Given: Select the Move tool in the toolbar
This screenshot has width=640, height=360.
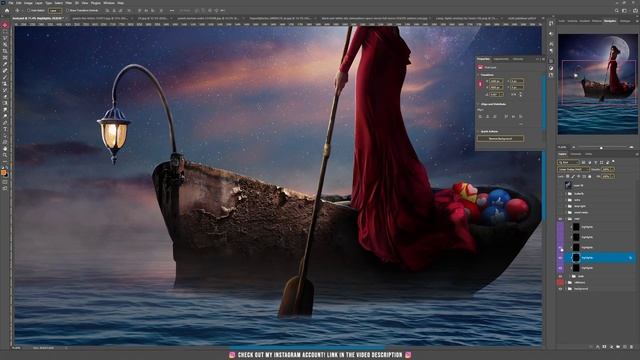Looking at the screenshot, I should point(5,25).
